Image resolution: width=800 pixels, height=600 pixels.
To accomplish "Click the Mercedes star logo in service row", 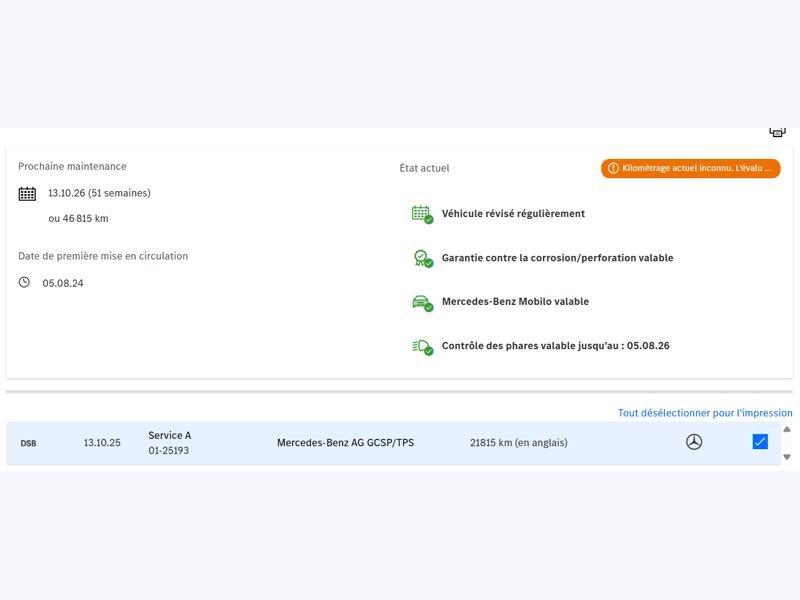I will tap(694, 442).
